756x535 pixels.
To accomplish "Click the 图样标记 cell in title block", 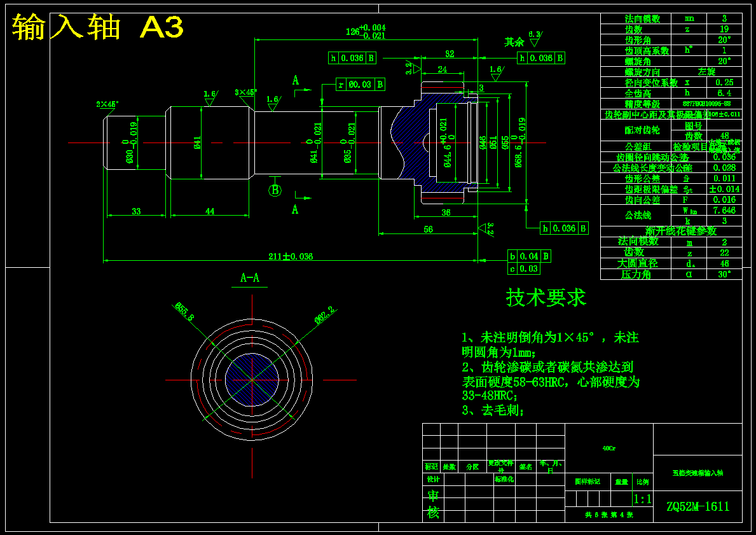I will 588,482.
